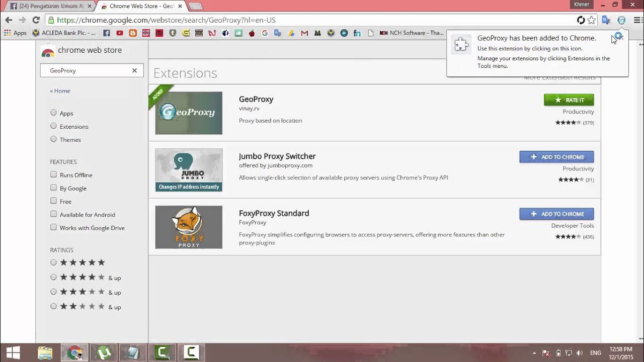This screenshot has width=644, height=362.
Task: Click the FoxyProxy thumbnail image
Action: click(x=189, y=227)
